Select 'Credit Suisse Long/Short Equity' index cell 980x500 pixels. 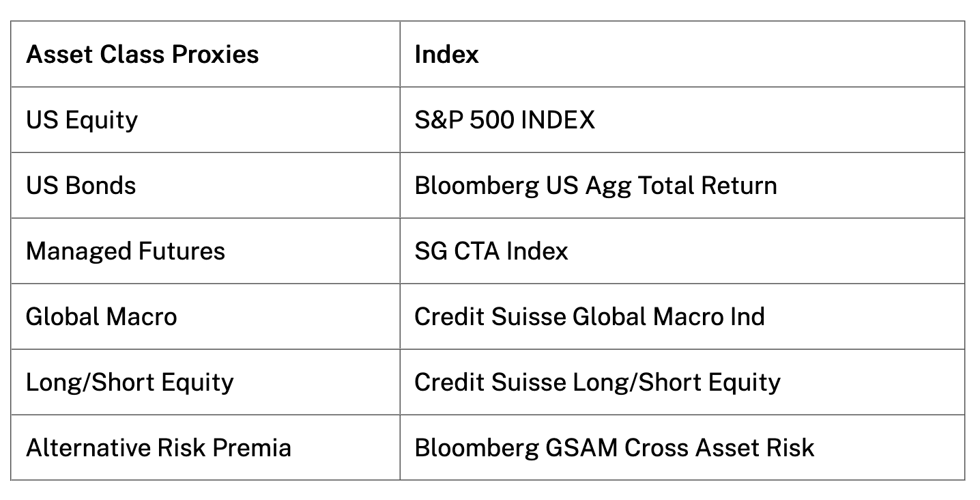(x=597, y=383)
